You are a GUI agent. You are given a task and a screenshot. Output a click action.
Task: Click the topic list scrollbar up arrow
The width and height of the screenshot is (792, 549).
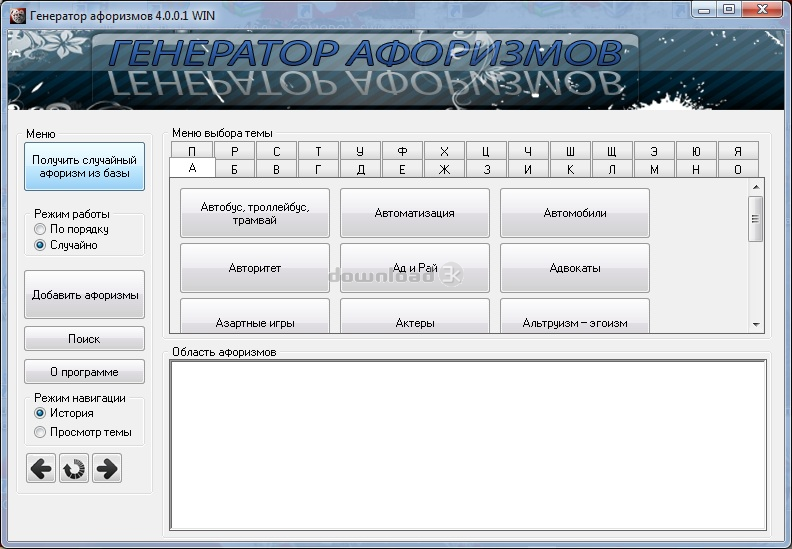point(756,186)
